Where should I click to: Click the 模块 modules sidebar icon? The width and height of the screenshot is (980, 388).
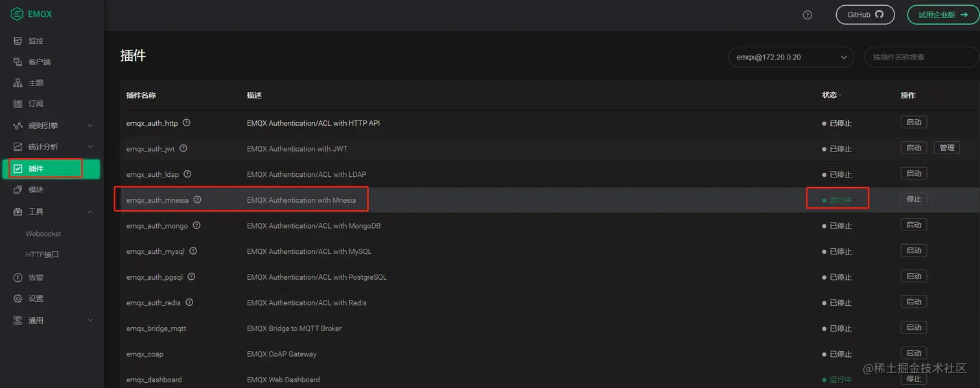pyautogui.click(x=17, y=190)
